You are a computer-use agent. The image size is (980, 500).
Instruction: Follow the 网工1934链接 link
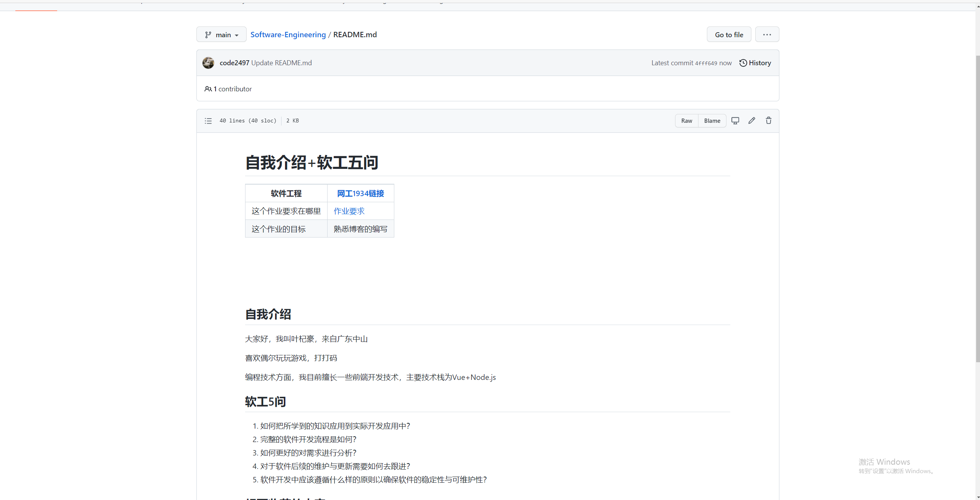361,193
